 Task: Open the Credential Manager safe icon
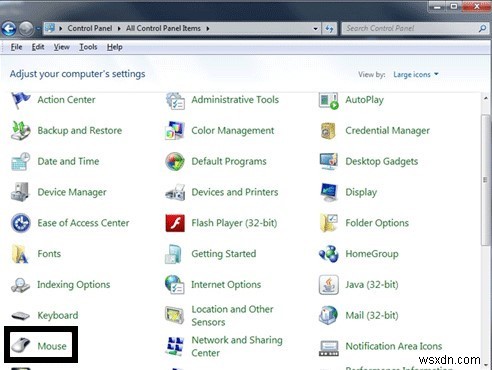click(x=328, y=130)
